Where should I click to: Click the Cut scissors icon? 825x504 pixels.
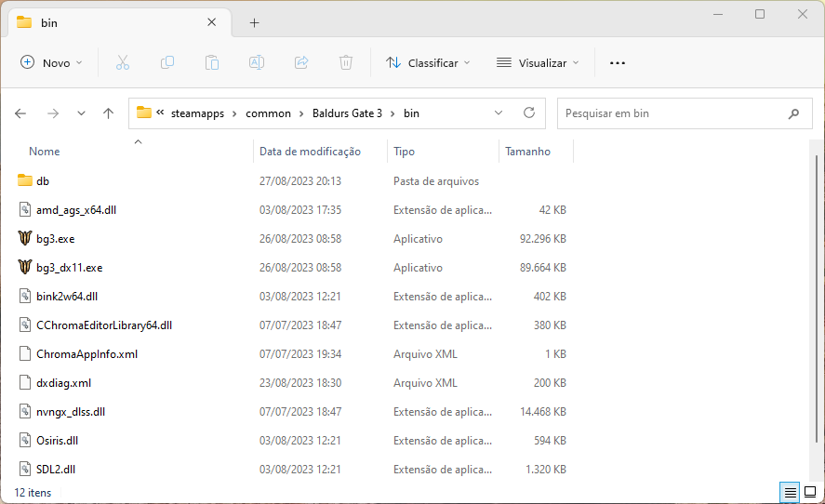(x=123, y=62)
